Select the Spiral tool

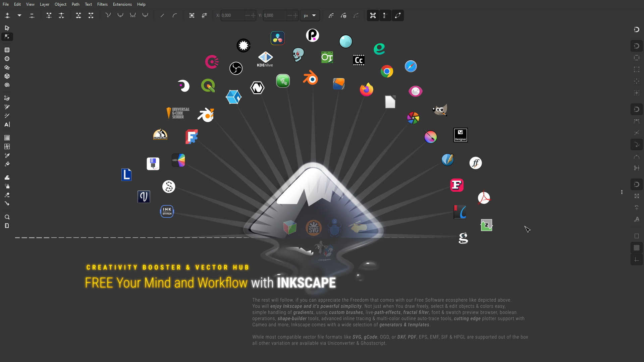click(7, 85)
